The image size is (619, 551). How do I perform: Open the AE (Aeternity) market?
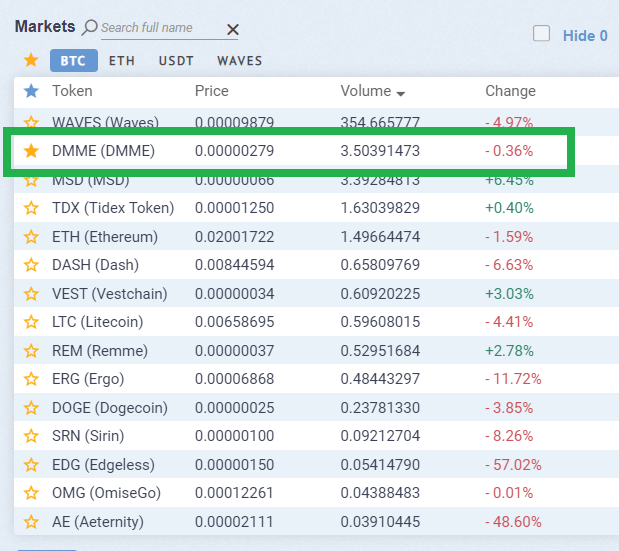98,522
